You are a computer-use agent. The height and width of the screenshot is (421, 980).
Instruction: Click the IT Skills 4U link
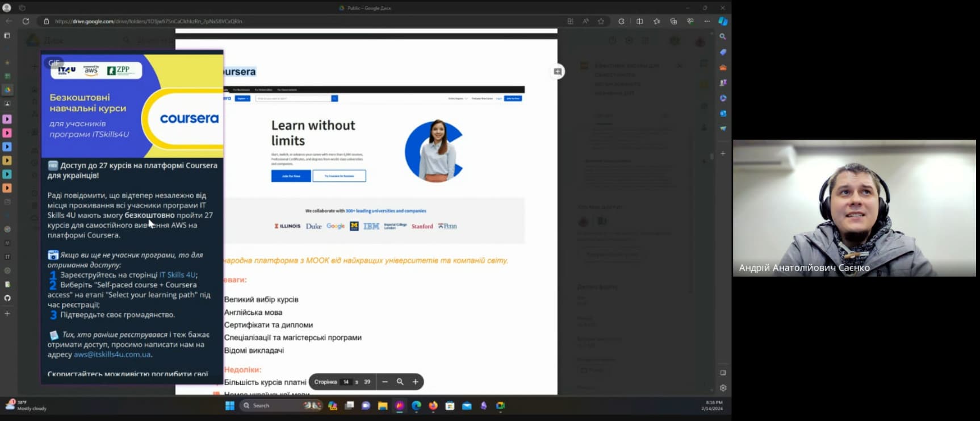177,275
